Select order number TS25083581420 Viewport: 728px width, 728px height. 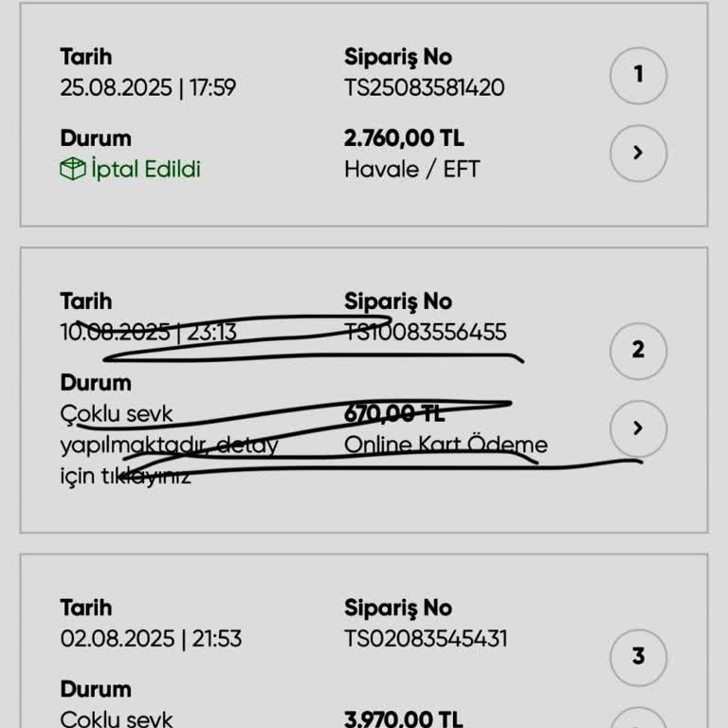point(424,88)
